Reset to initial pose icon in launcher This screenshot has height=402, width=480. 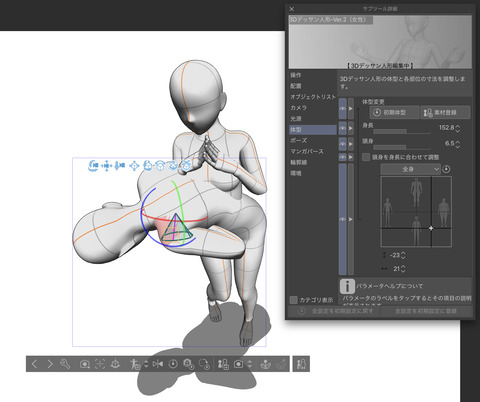(173, 364)
